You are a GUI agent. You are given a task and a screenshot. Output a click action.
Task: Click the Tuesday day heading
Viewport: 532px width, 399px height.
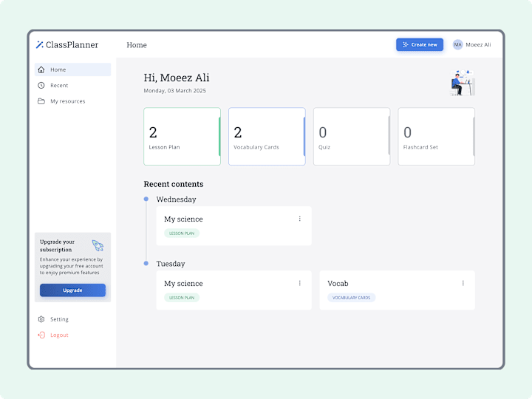tap(171, 264)
